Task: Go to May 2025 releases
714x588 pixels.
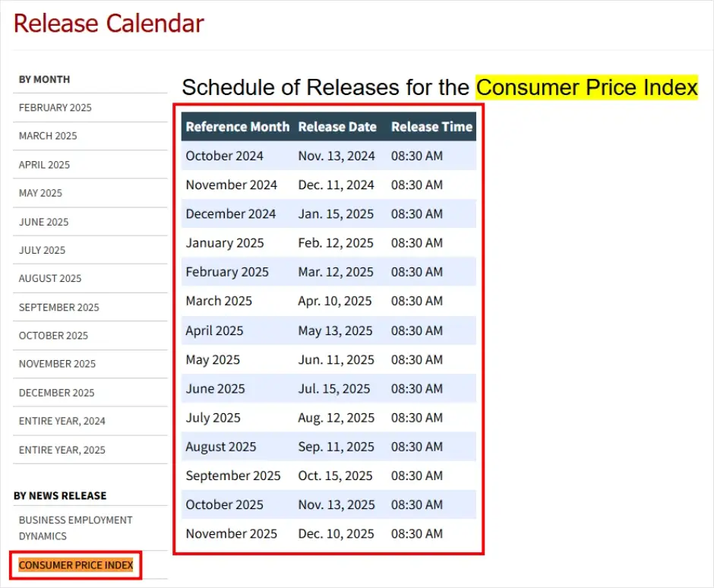Action: (x=40, y=193)
